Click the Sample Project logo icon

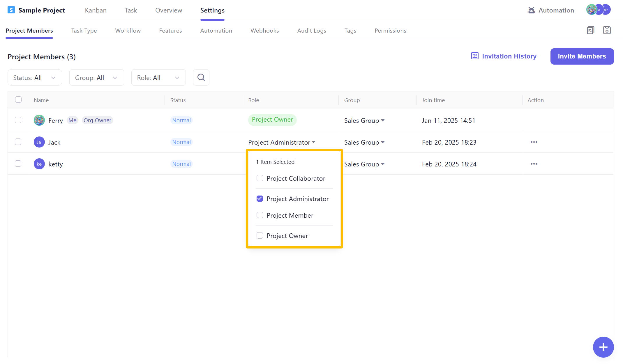pyautogui.click(x=11, y=10)
